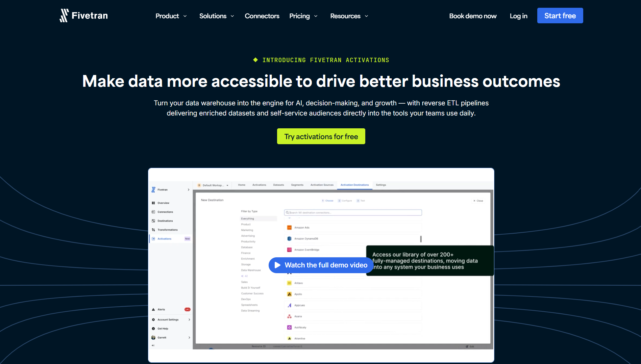Select Home tab in demo
Screen dimensions: 641x364
tap(242, 185)
